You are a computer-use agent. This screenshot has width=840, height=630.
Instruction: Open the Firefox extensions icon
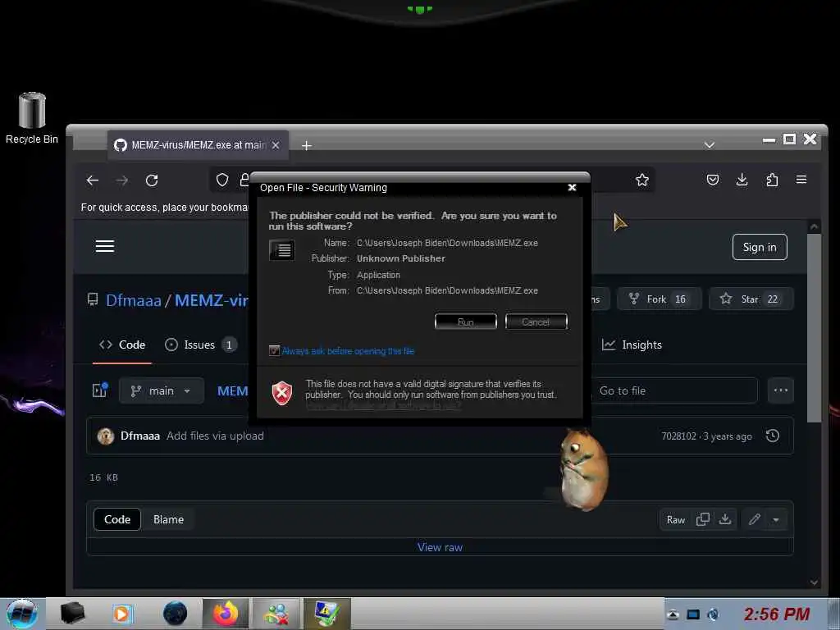(x=772, y=180)
